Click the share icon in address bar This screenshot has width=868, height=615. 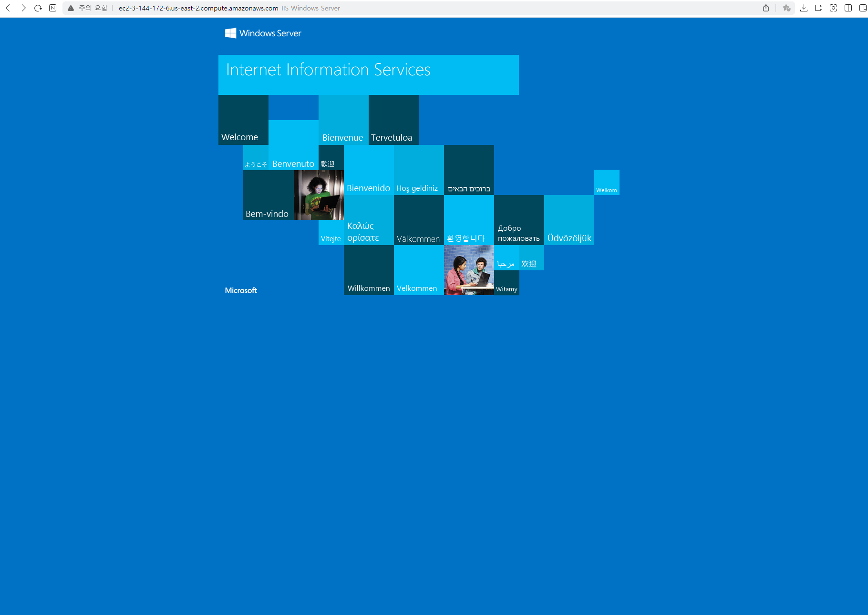coord(766,8)
